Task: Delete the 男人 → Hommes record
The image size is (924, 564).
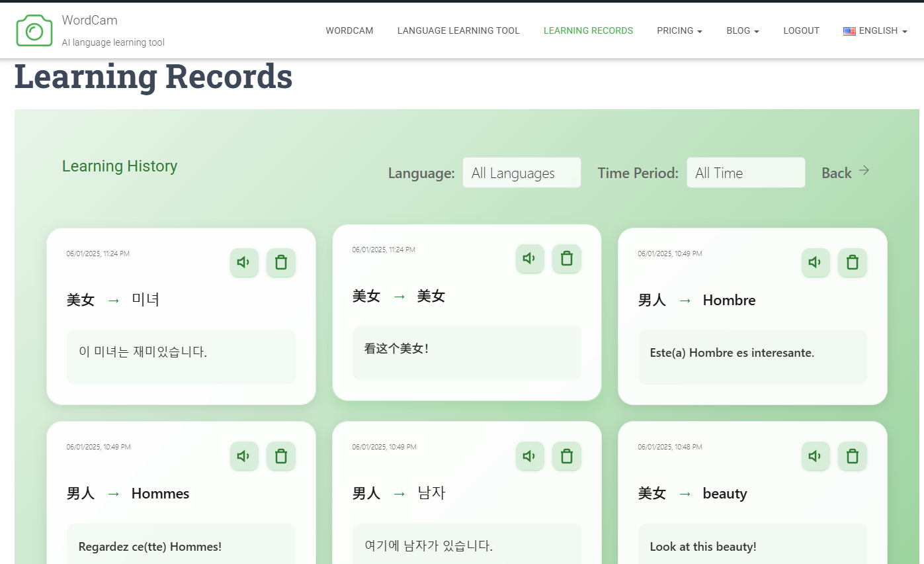Action: pyautogui.click(x=281, y=456)
